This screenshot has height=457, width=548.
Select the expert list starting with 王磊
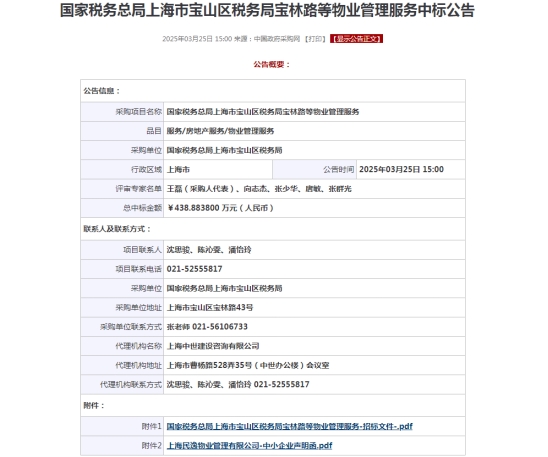(x=259, y=189)
